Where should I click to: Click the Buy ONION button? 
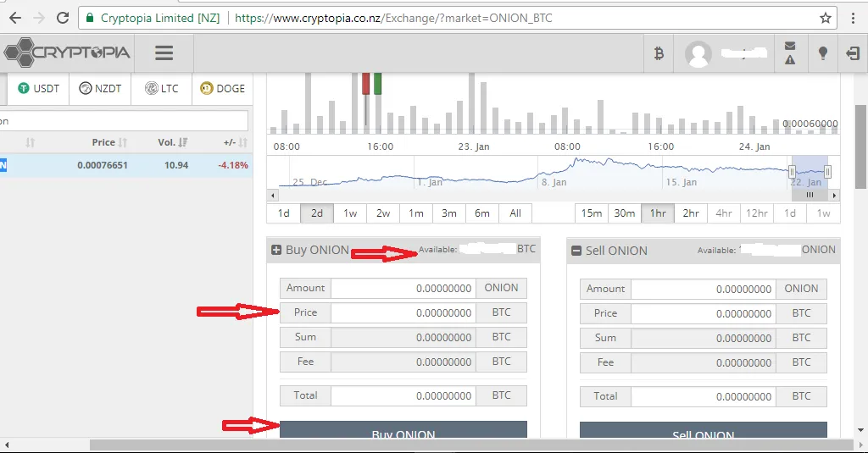click(x=403, y=430)
